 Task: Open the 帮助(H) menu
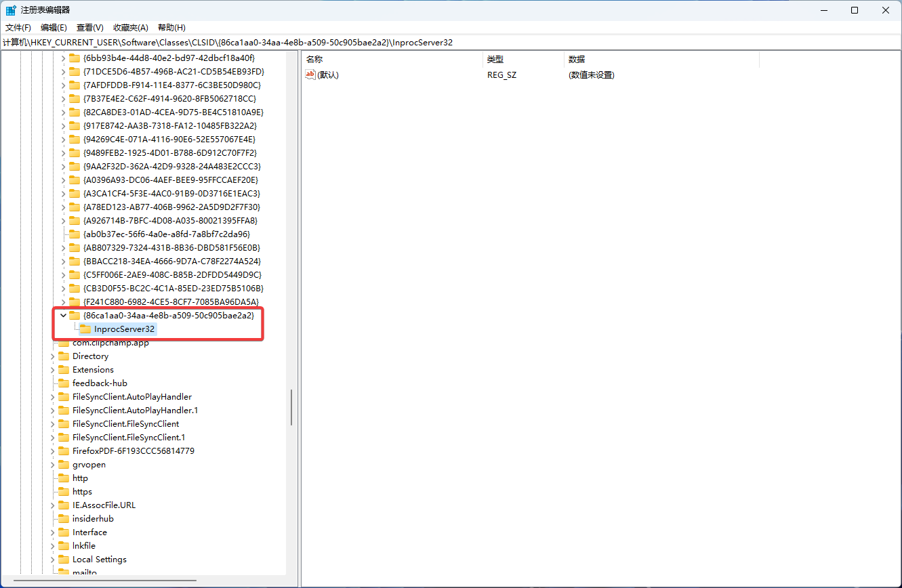pyautogui.click(x=171, y=28)
